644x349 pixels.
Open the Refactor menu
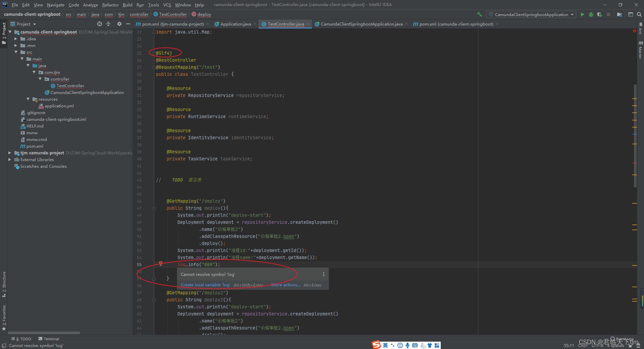coord(110,5)
